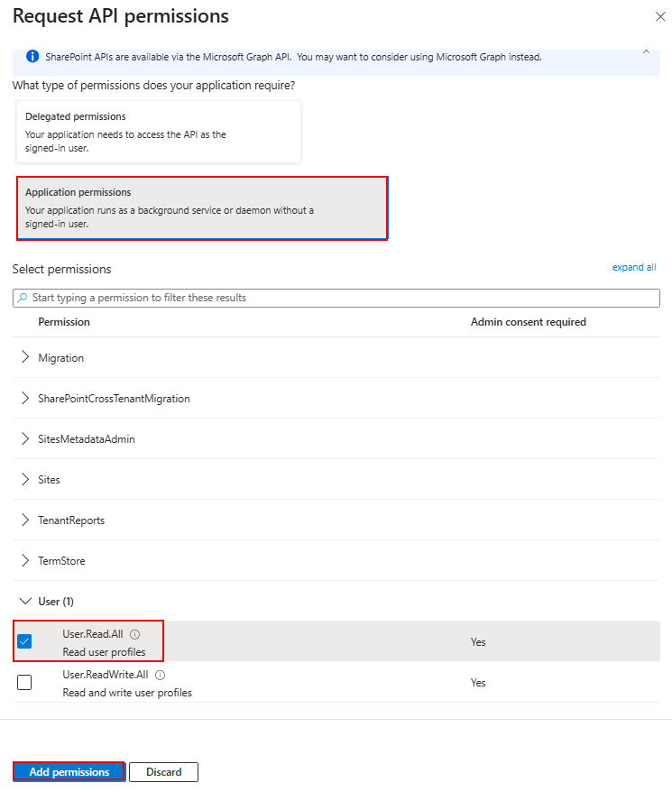The width and height of the screenshot is (672, 792).
Task: Expand the TenantReports permission group
Action: pos(25,520)
